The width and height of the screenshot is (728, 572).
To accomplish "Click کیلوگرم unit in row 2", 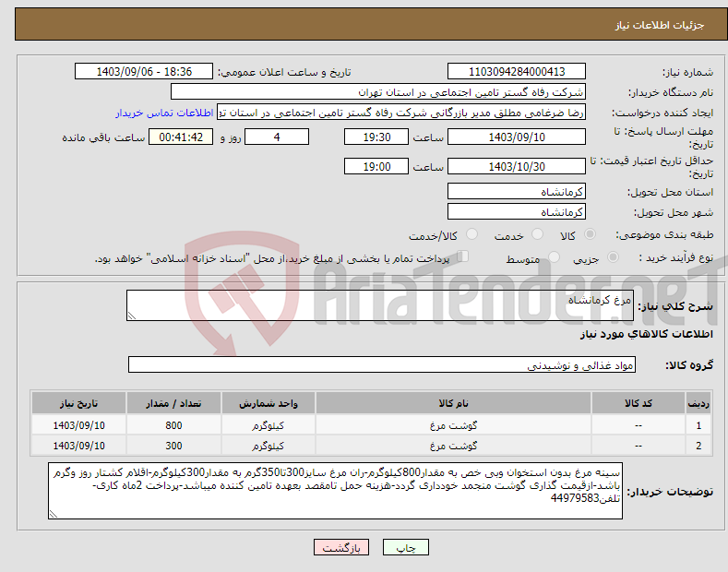I will 269,446.
